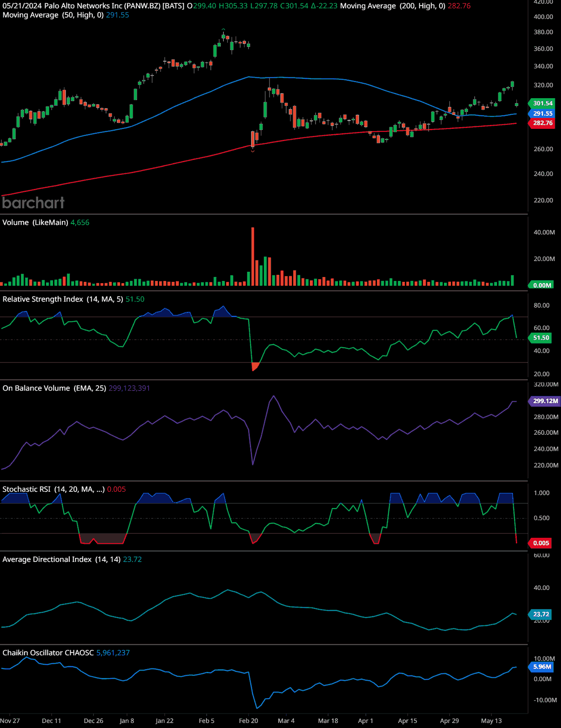Screen dimensions: 561x728
Task: Click the Mar 4 date axis label
Action: (286, 721)
